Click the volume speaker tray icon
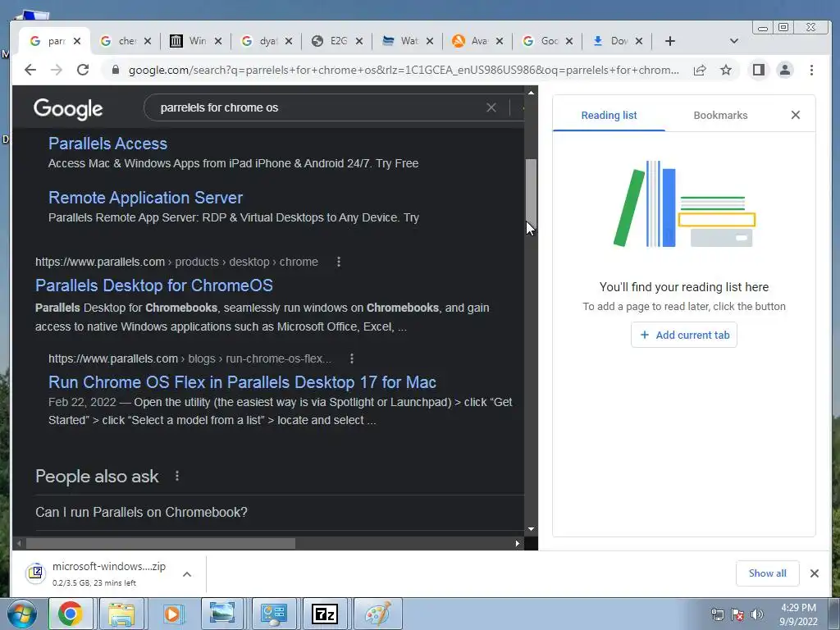This screenshot has height=630, width=840. [757, 614]
